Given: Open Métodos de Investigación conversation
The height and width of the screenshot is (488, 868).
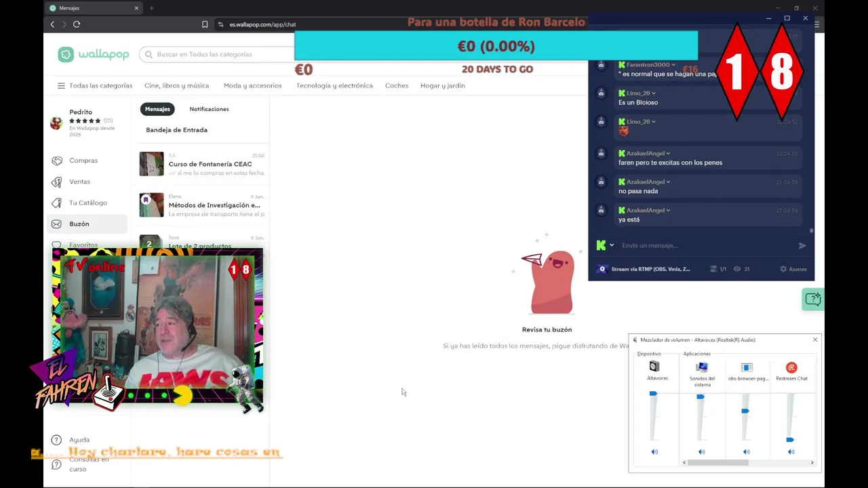Looking at the screenshot, I should tap(202, 205).
